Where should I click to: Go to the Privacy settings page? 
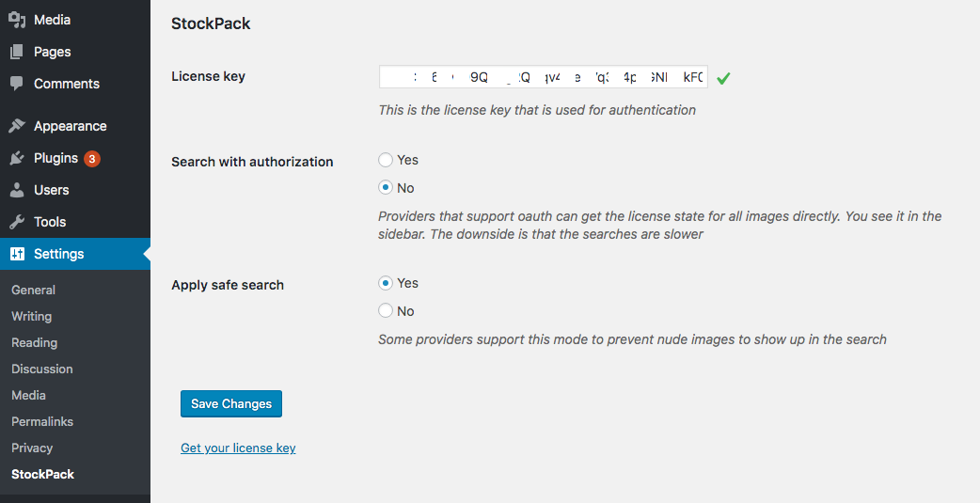(x=32, y=448)
